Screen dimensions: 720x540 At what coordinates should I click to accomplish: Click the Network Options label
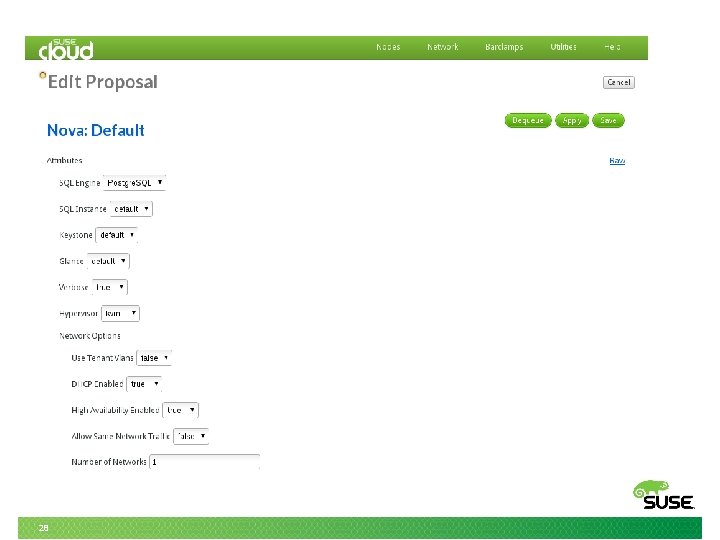(90, 336)
